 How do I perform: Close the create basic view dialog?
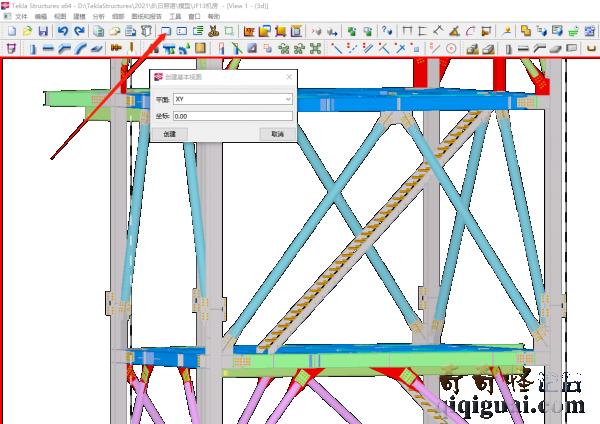click(289, 77)
